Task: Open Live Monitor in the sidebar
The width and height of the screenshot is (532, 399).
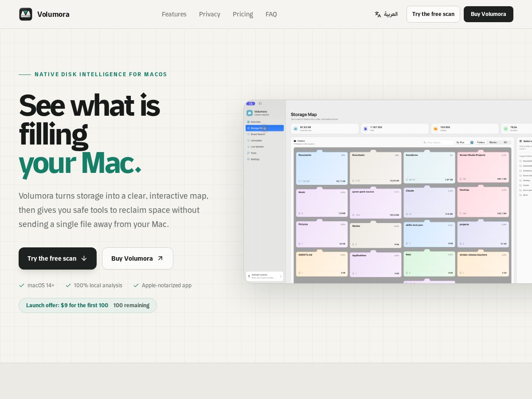Action: point(265,147)
